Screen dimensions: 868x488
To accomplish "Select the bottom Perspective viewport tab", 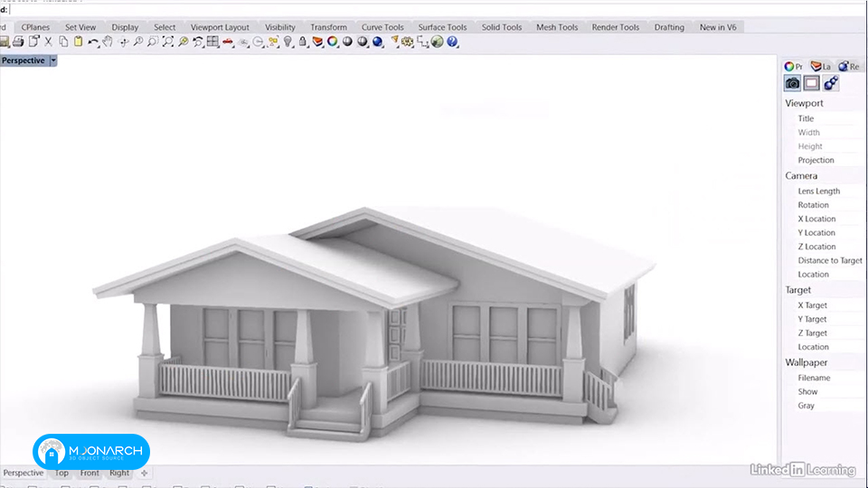I will click(24, 473).
